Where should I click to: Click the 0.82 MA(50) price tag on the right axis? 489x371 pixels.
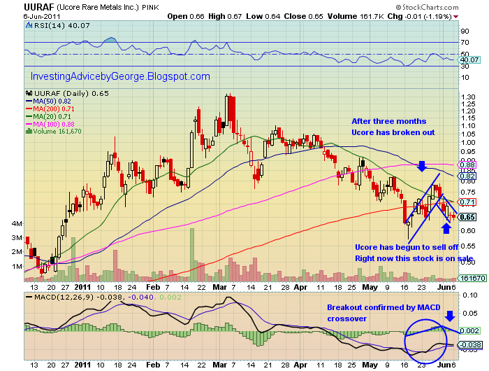coord(467,176)
